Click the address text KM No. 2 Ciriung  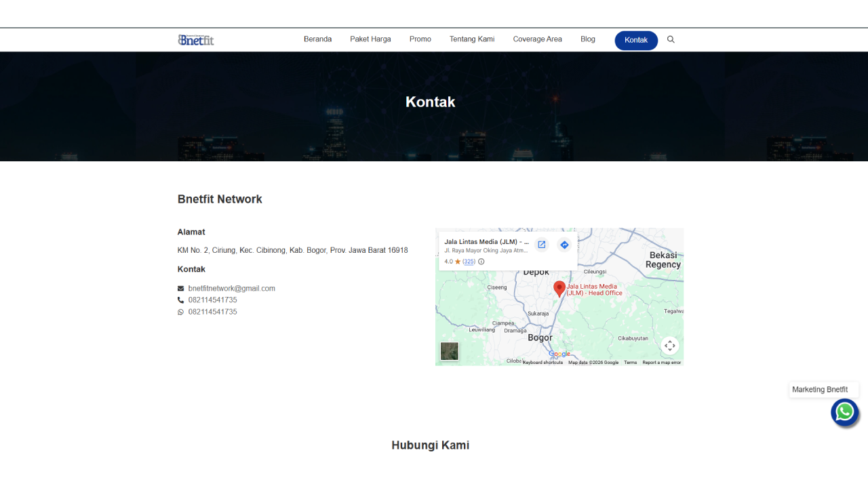pos(293,250)
